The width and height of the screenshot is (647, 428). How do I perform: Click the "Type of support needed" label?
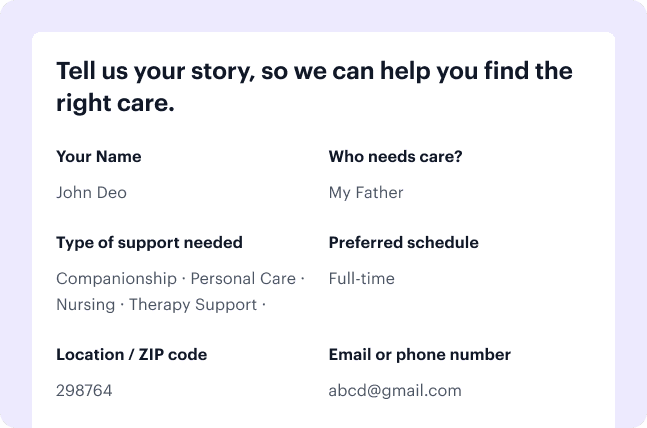(149, 243)
